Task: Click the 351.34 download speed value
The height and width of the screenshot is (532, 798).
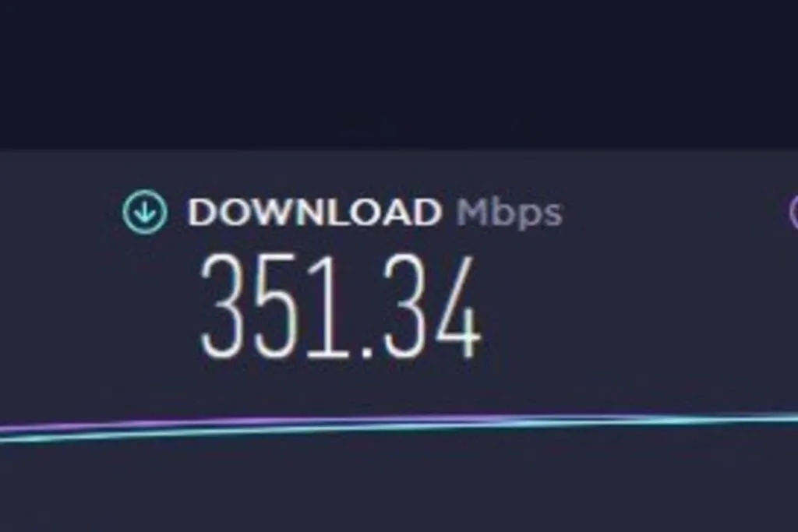Action: 341,307
